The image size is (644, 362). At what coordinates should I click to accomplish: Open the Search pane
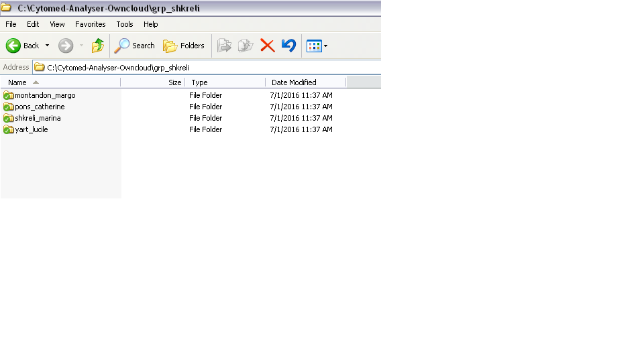click(x=134, y=46)
